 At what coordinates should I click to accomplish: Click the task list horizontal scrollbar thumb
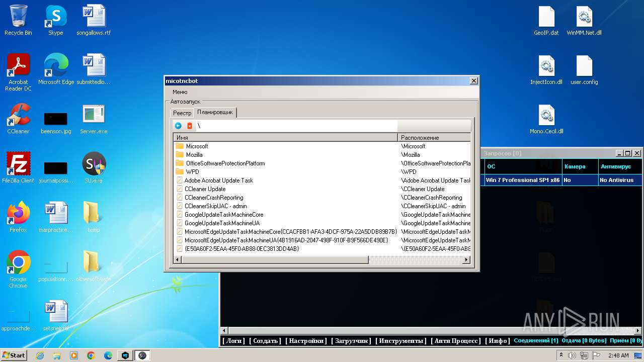[x=275, y=260]
